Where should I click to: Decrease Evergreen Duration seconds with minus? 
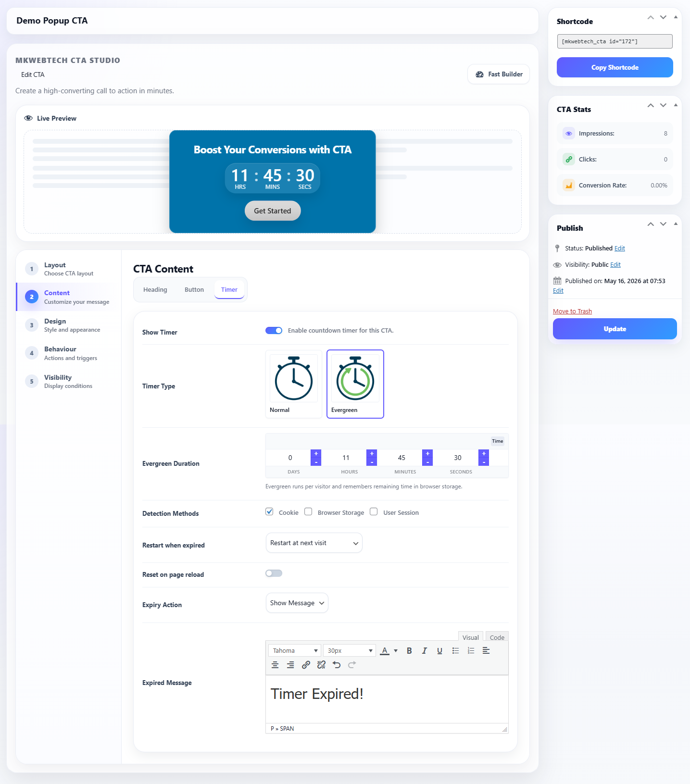tap(484, 462)
